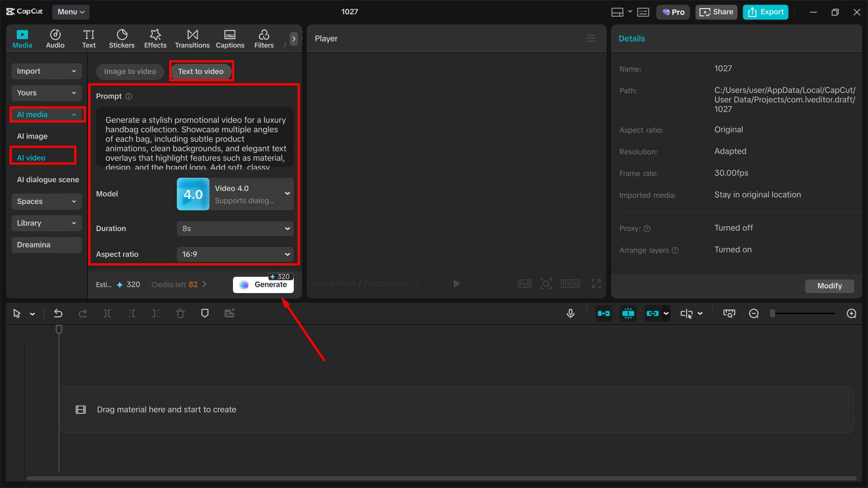
Task: Delete clip using the trash icon
Action: point(180,313)
